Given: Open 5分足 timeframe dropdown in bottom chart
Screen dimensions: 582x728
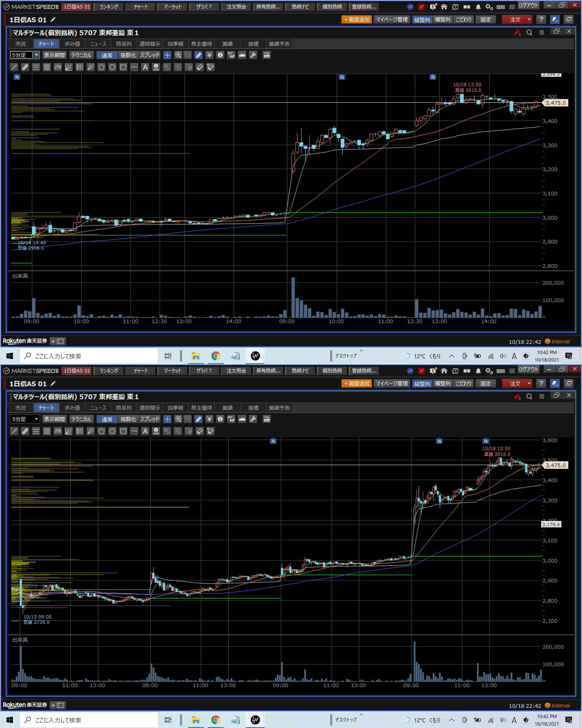Looking at the screenshot, I should [36, 419].
